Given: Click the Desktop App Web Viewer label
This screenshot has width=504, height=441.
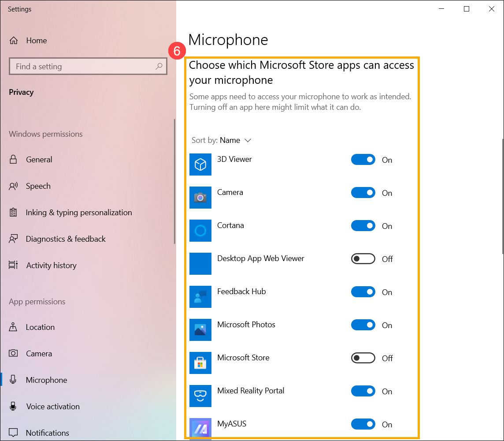Looking at the screenshot, I should [x=261, y=258].
